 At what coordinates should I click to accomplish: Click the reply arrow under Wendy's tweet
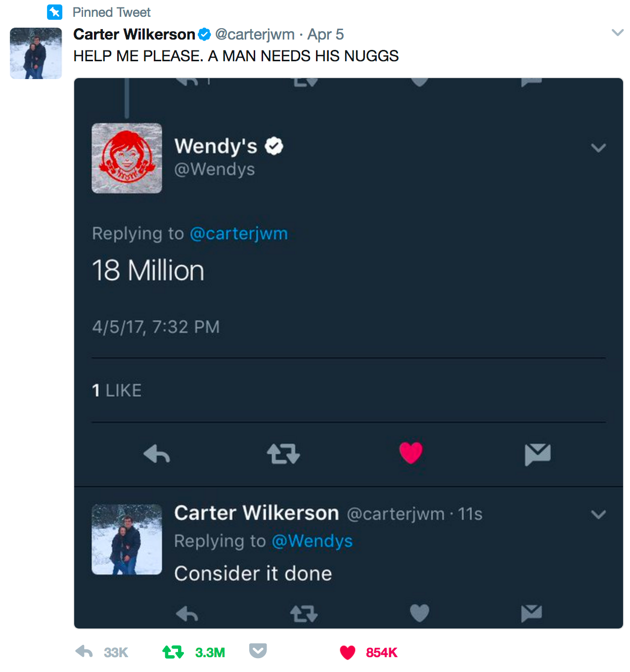coord(157,454)
